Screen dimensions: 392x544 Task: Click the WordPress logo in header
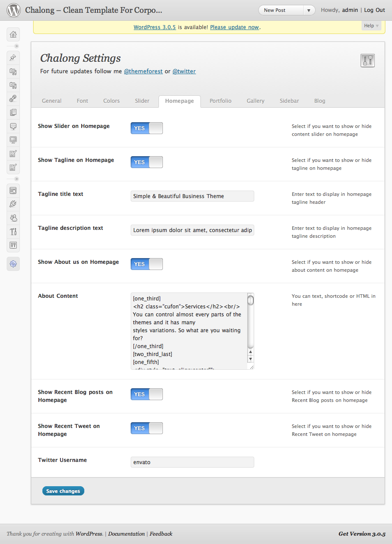14,10
